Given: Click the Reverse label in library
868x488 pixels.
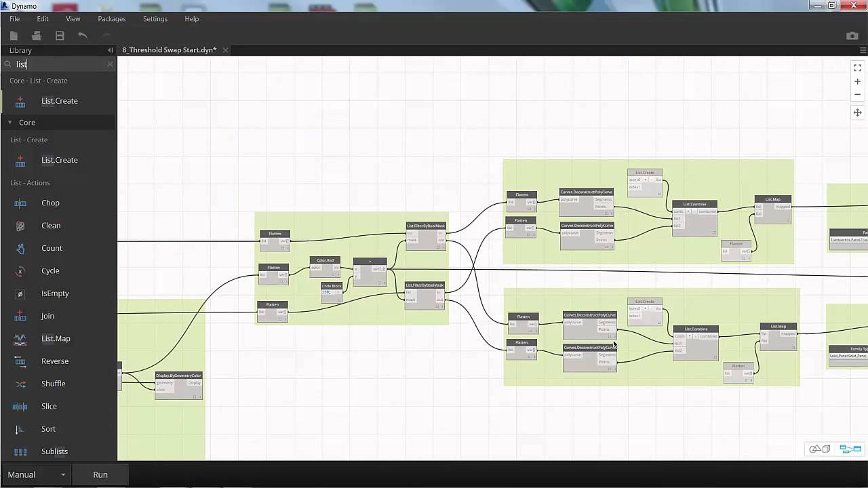Looking at the screenshot, I should click(x=55, y=361).
